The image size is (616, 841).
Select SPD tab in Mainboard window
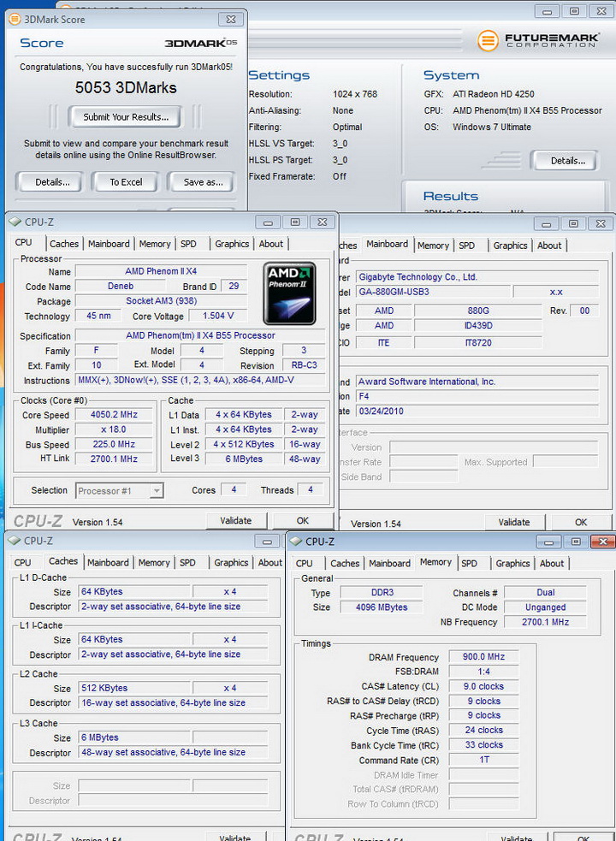[x=467, y=246]
